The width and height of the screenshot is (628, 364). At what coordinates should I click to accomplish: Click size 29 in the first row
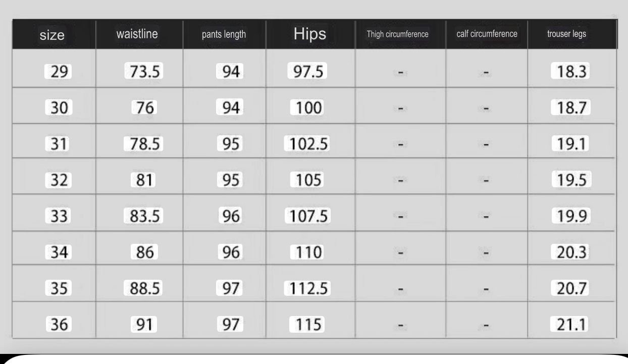click(59, 72)
